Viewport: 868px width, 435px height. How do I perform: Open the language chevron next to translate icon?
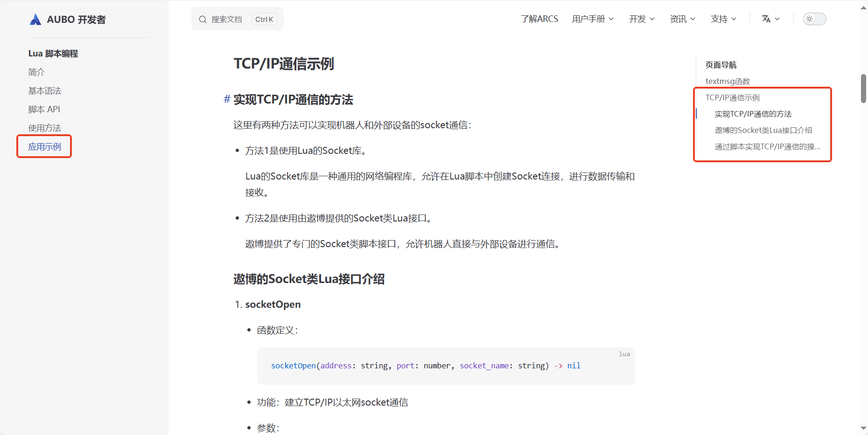(777, 19)
